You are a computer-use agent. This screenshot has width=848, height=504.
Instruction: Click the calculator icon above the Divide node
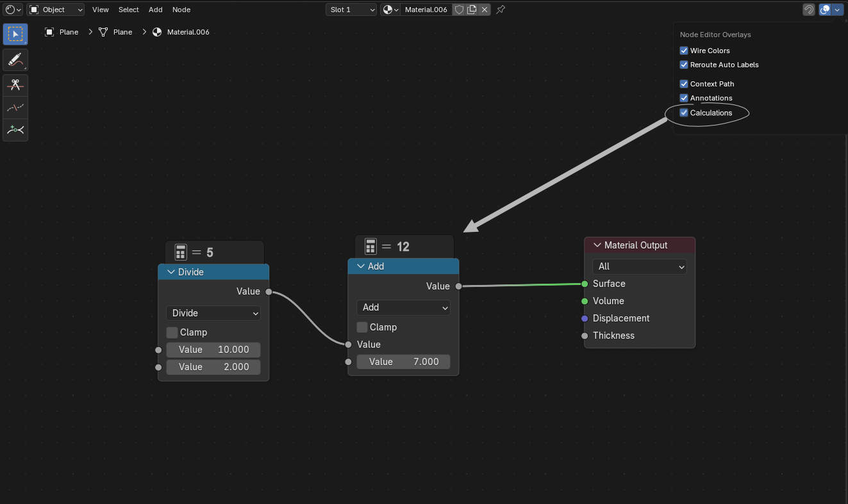coord(180,252)
